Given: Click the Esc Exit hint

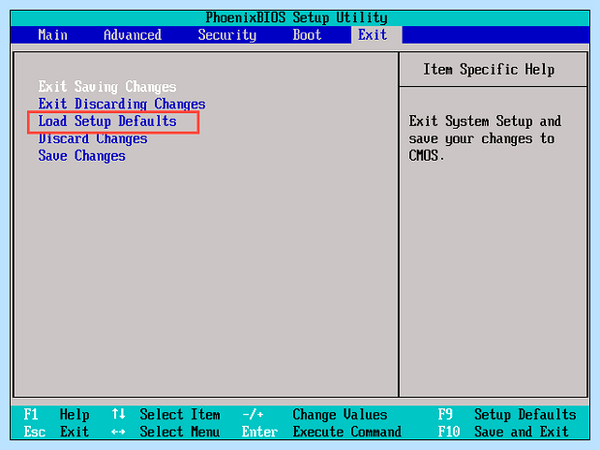Looking at the screenshot, I should 57,432.
